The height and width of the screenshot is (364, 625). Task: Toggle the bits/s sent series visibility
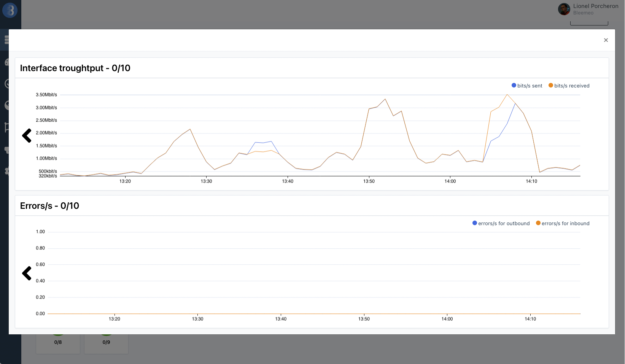(x=527, y=86)
